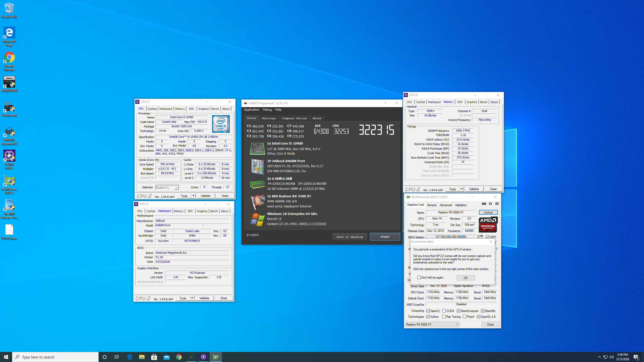Screen dimensions: 644x362
Task: Open the Radeon RX 5500 XT GPU selector
Action: [432, 325]
